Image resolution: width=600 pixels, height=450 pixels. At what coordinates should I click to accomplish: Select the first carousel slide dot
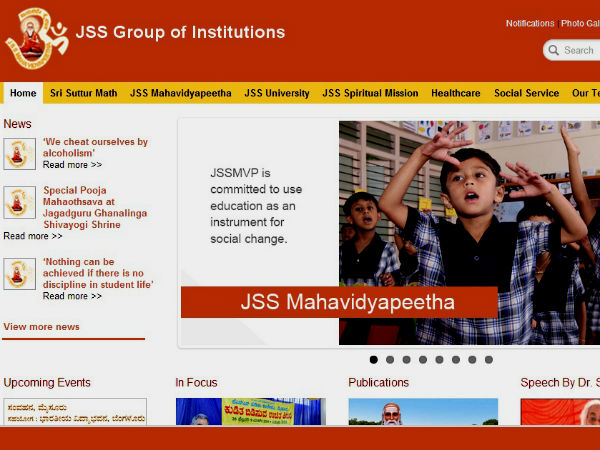click(374, 360)
